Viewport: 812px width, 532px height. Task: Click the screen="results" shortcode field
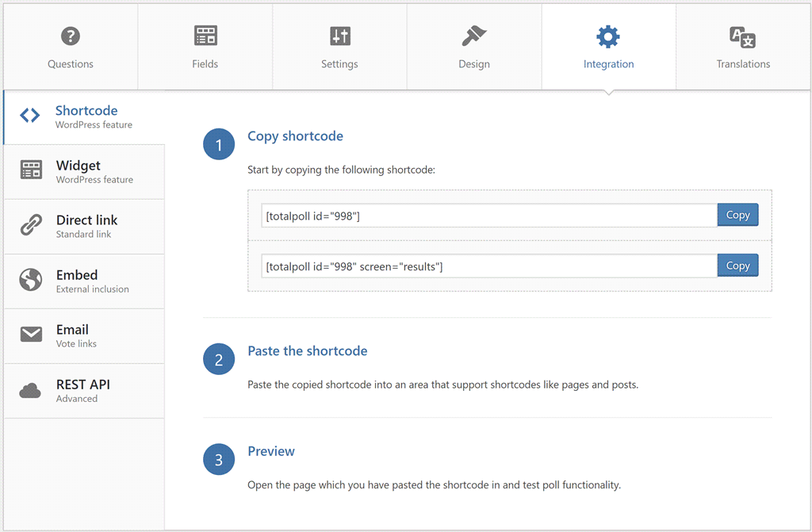pyautogui.click(x=489, y=266)
